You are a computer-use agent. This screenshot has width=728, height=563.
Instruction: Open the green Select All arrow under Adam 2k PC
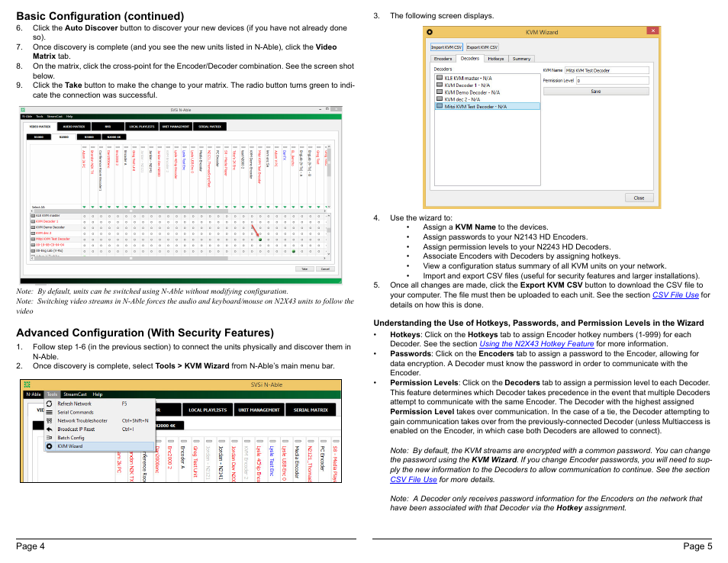point(85,207)
